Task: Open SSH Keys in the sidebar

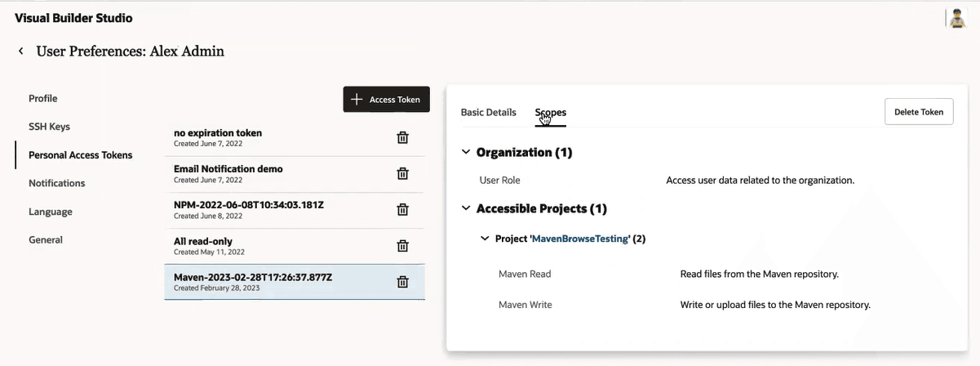Action: click(x=49, y=127)
